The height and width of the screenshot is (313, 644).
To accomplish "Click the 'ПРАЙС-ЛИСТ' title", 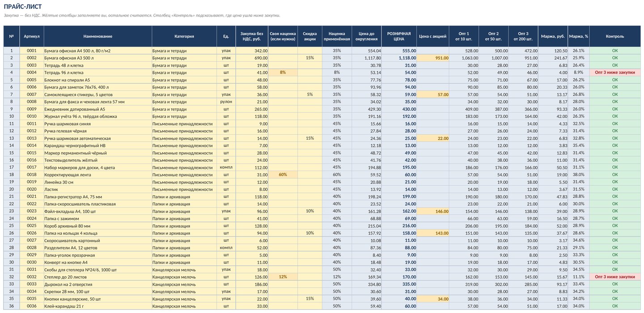I will (x=23, y=6).
